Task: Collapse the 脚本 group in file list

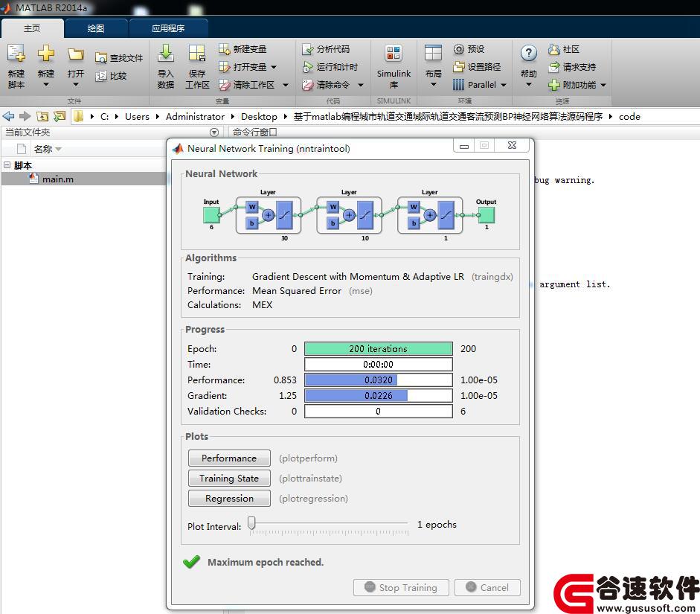Action: coord(7,165)
